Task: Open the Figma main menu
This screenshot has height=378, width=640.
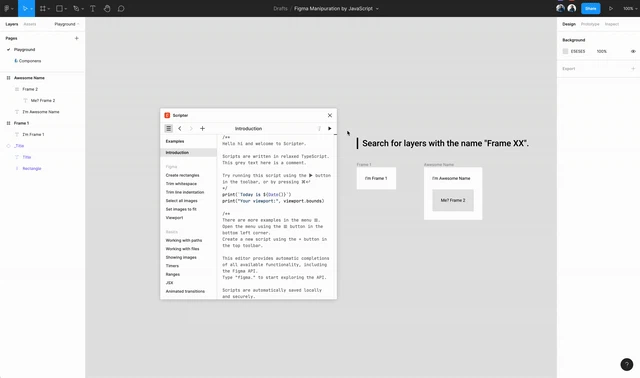Action: point(8,8)
